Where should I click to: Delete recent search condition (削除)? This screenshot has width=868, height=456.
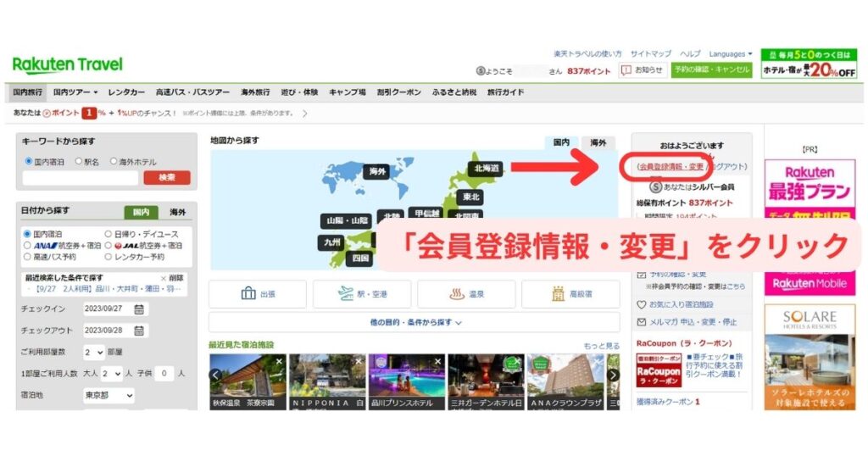pyautogui.click(x=172, y=278)
